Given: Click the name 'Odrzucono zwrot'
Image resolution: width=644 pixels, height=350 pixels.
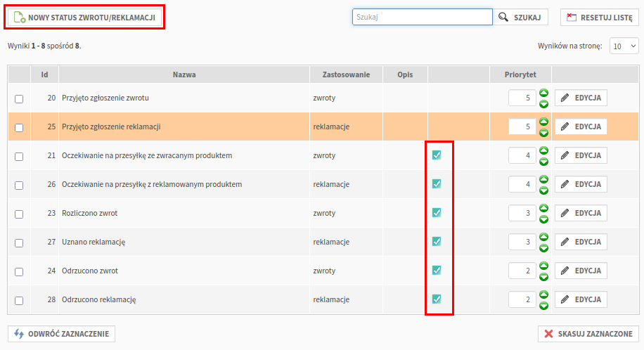Looking at the screenshot, I should pos(89,271).
